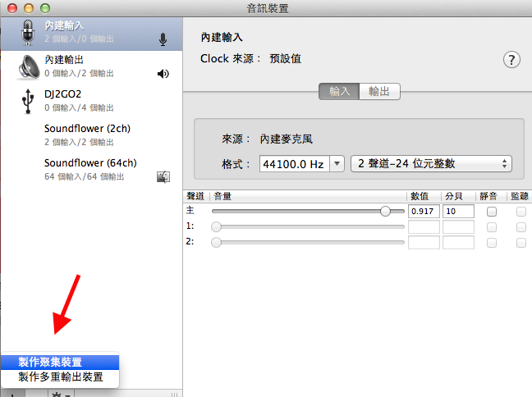Click the channel 2 volume slider
This screenshot has width=532, height=397.
(308, 243)
